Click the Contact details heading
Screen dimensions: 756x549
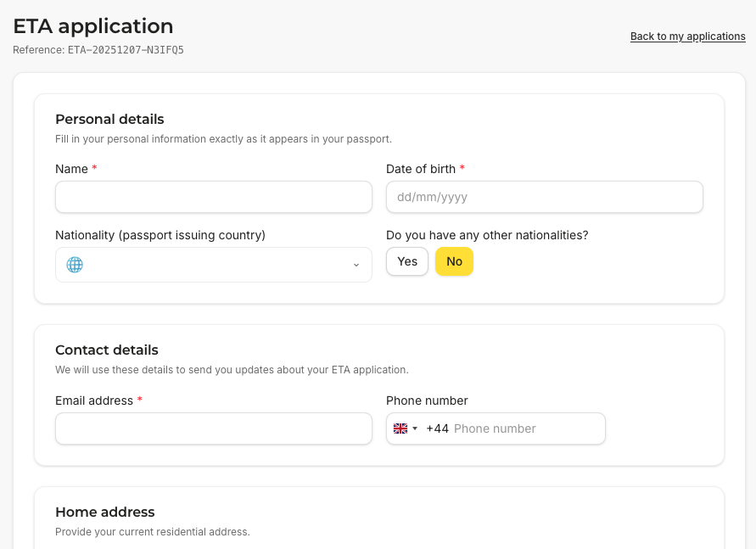pos(107,350)
